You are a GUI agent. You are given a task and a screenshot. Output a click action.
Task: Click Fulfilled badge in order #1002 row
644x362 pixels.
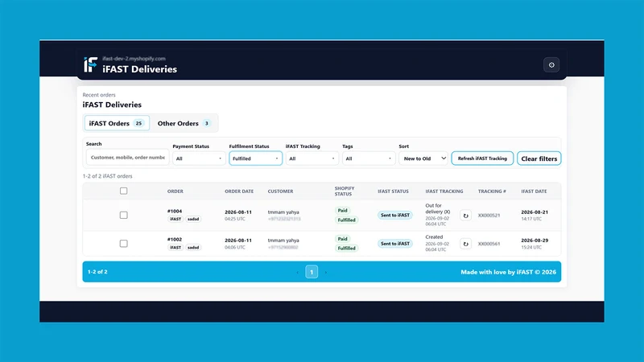pos(347,249)
